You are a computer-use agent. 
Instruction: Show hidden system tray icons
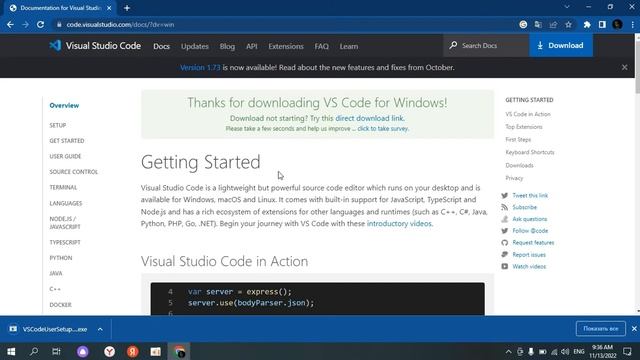point(508,351)
